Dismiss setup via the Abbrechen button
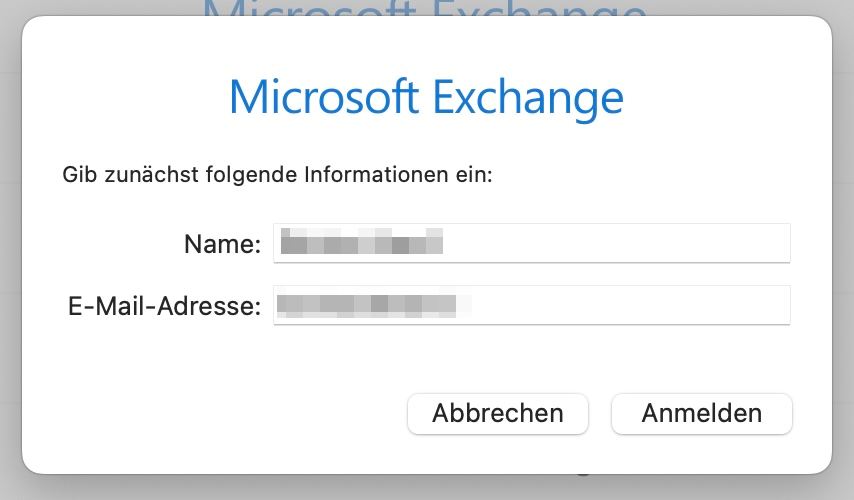Screen dimensions: 854x500 (498, 414)
